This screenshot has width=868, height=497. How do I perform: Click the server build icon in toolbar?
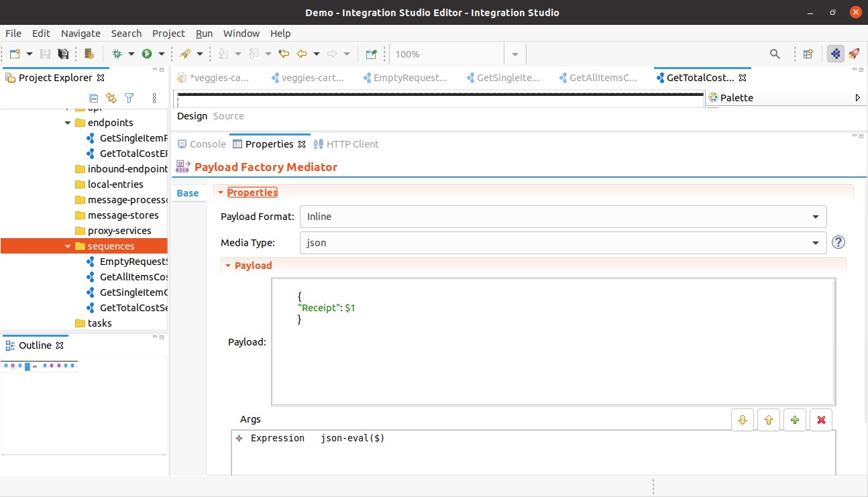pyautogui.click(x=89, y=54)
